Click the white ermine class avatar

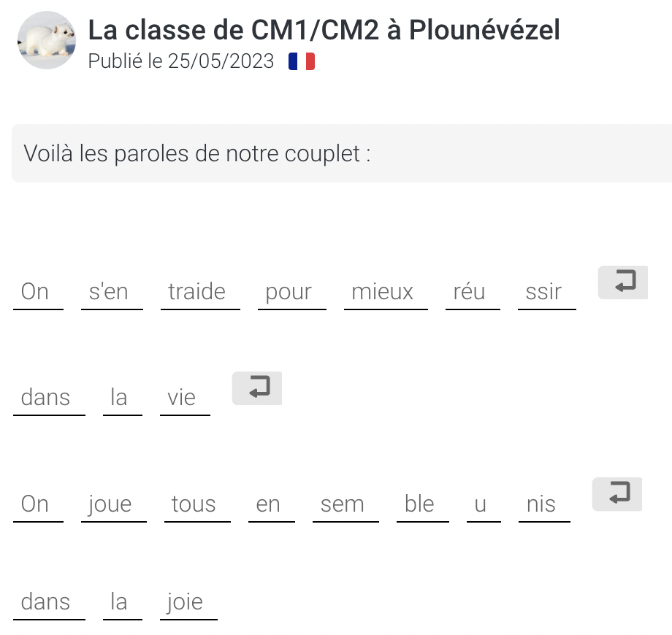[46, 41]
